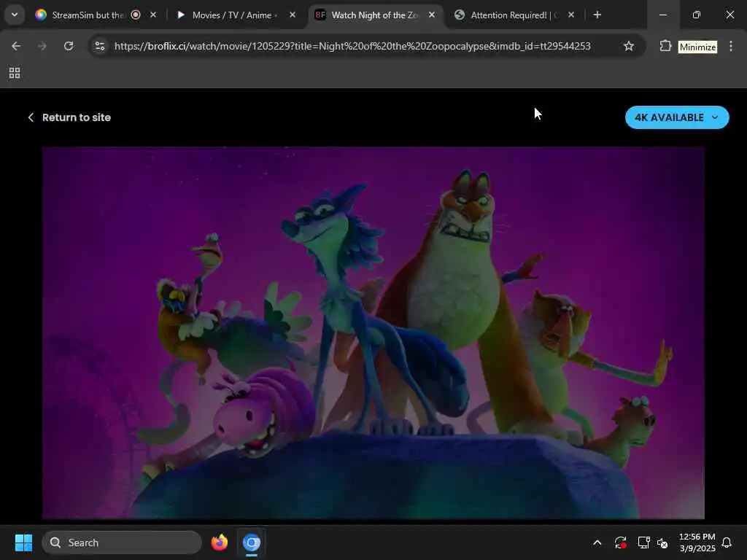Close the StreamSim tab
The height and width of the screenshot is (560, 747).
[153, 15]
